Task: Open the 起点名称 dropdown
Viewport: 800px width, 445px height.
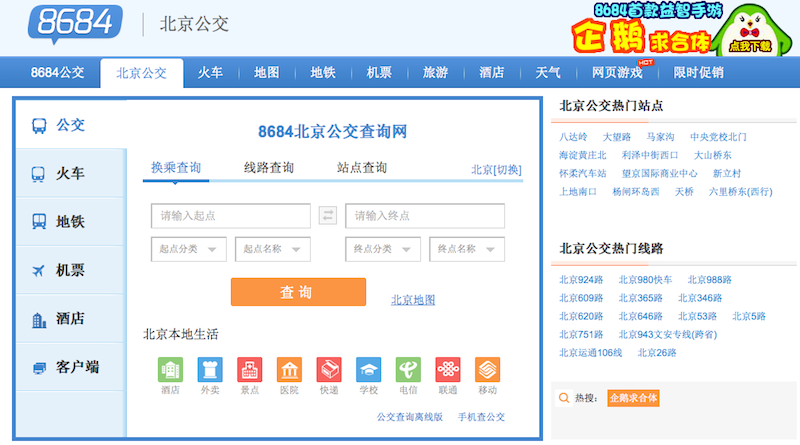Action: [272, 249]
